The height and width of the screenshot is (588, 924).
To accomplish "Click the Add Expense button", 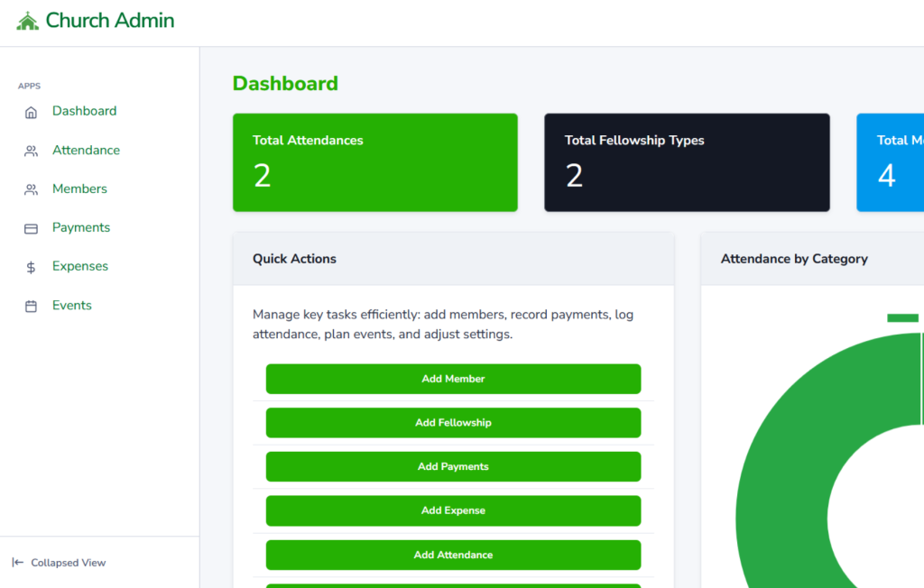I will tap(453, 510).
